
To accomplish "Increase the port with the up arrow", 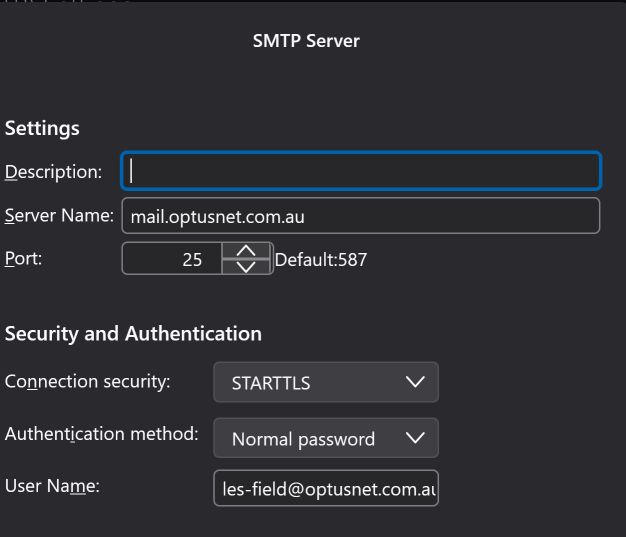I will [246, 252].
